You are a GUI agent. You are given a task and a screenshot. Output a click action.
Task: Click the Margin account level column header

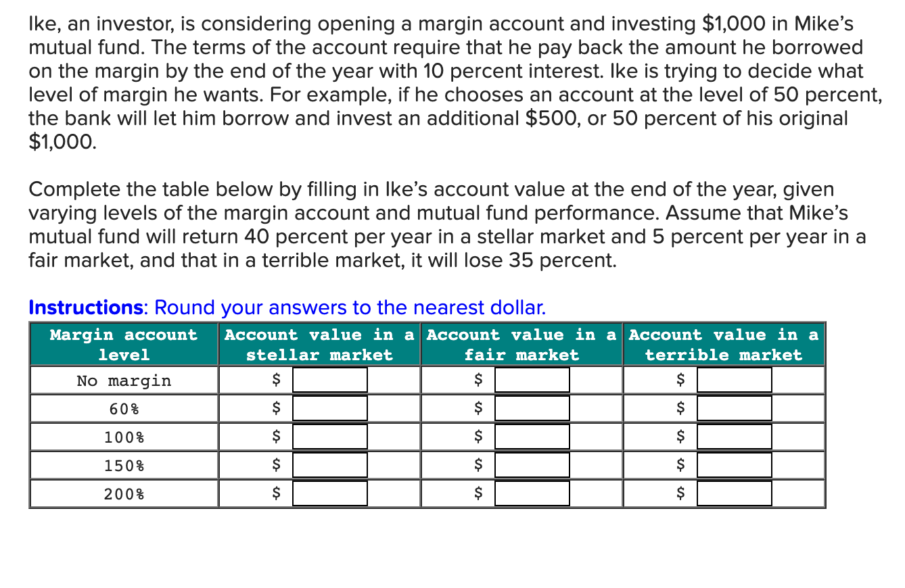pyautogui.click(x=123, y=345)
